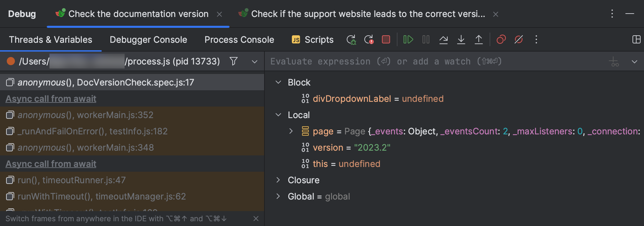
Task: Click the first Async call from await link
Action: click(x=51, y=99)
